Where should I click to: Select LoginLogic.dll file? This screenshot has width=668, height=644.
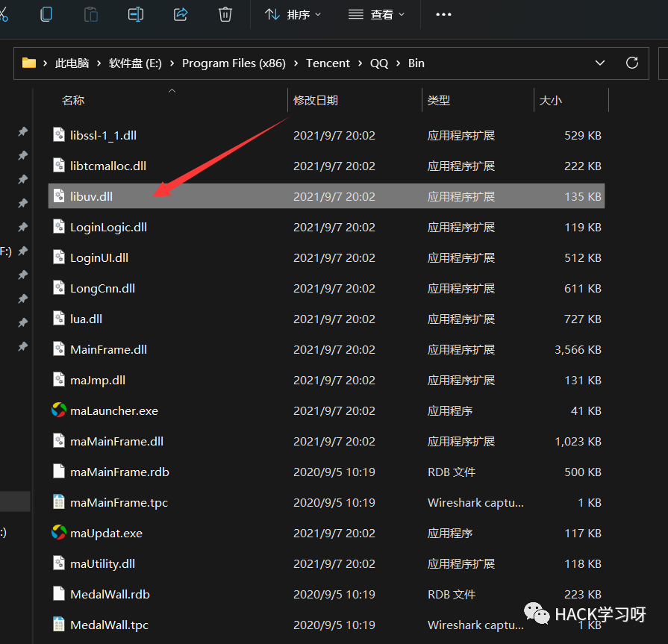[x=326, y=227]
